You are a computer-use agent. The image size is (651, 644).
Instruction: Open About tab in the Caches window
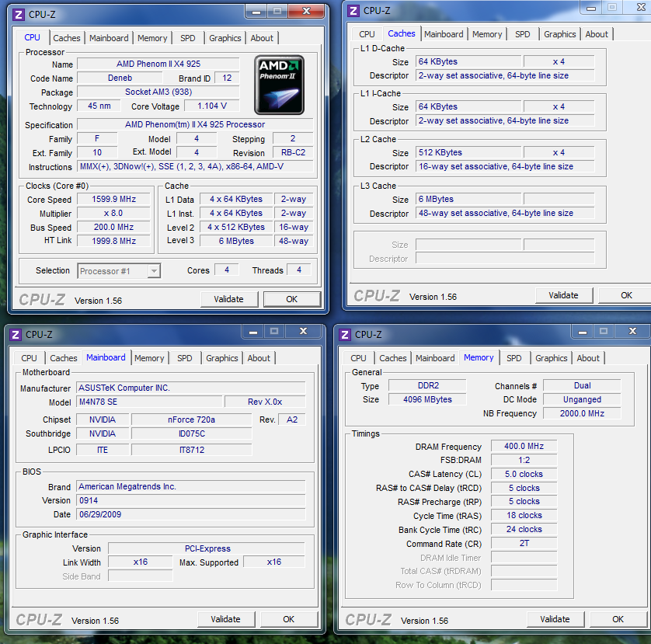pyautogui.click(x=597, y=34)
